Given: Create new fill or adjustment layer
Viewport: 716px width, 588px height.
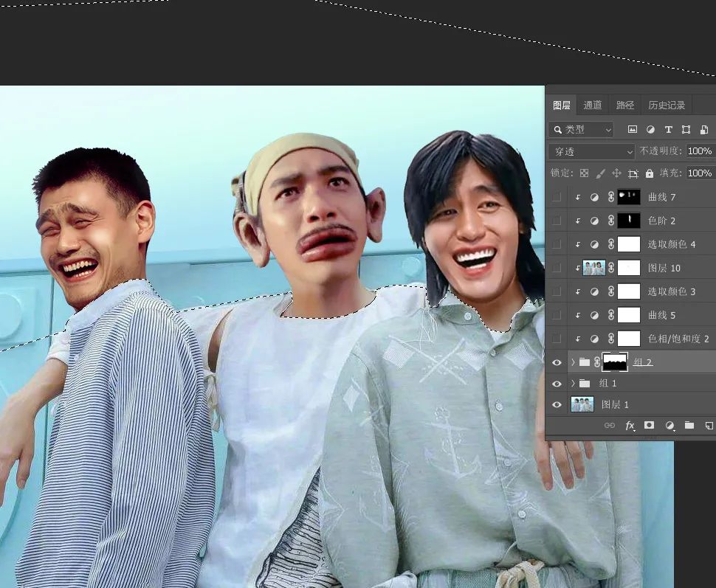Looking at the screenshot, I should coord(669,426).
